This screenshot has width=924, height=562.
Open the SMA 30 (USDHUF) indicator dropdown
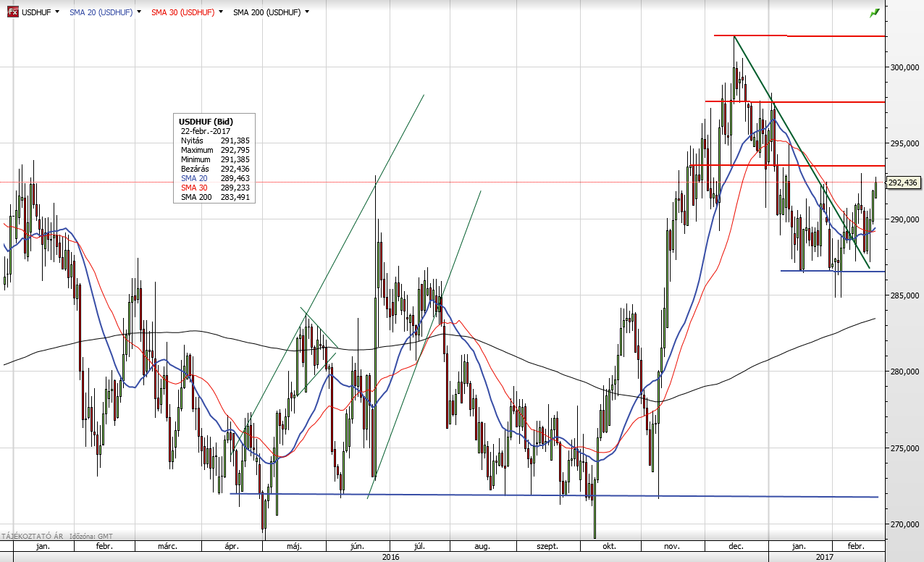click(x=220, y=12)
